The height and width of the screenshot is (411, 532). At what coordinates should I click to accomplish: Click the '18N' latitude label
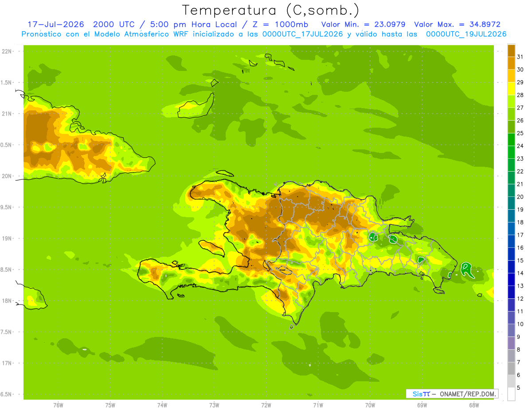(x=8, y=301)
